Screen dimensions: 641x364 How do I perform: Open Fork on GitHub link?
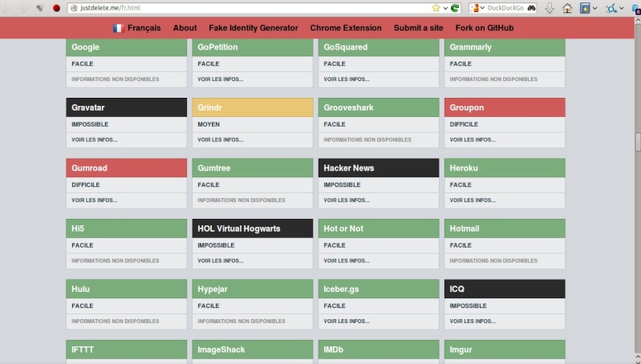coord(485,28)
